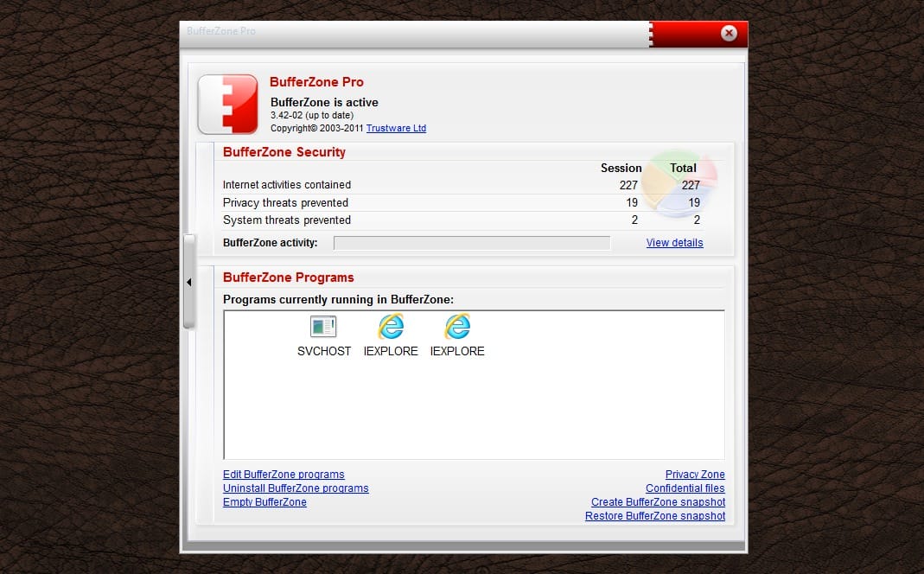
Task: Click the SVCHOST program icon
Action: tap(323, 327)
